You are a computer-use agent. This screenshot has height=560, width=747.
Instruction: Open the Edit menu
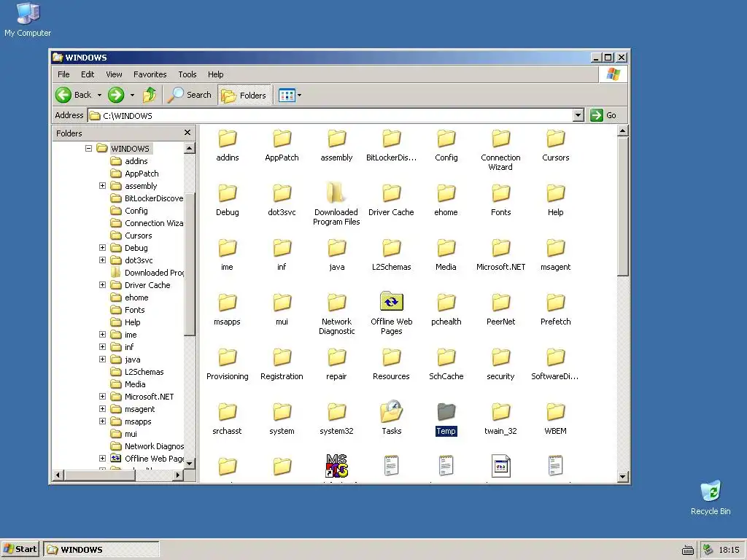[x=88, y=74]
